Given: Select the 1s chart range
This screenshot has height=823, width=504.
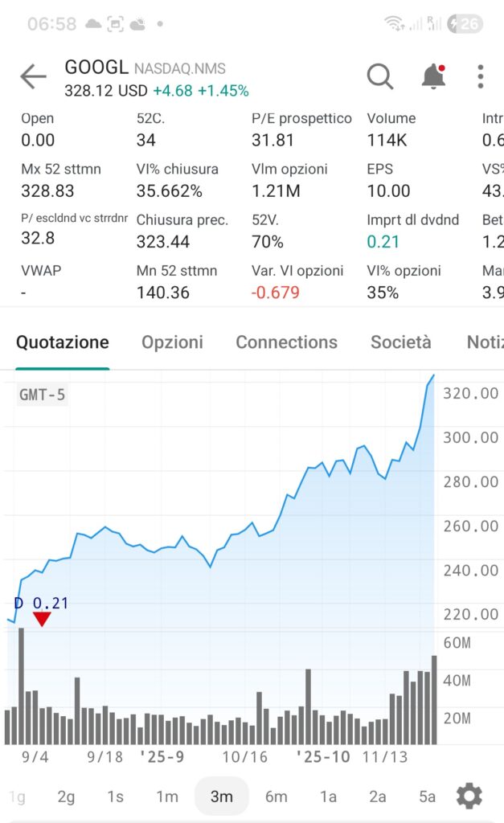Looking at the screenshot, I should click(116, 796).
